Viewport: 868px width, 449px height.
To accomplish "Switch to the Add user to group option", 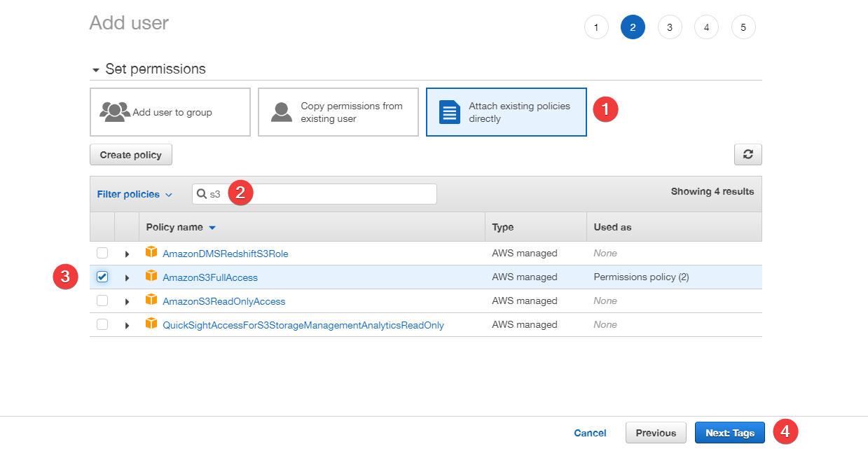I will click(170, 111).
